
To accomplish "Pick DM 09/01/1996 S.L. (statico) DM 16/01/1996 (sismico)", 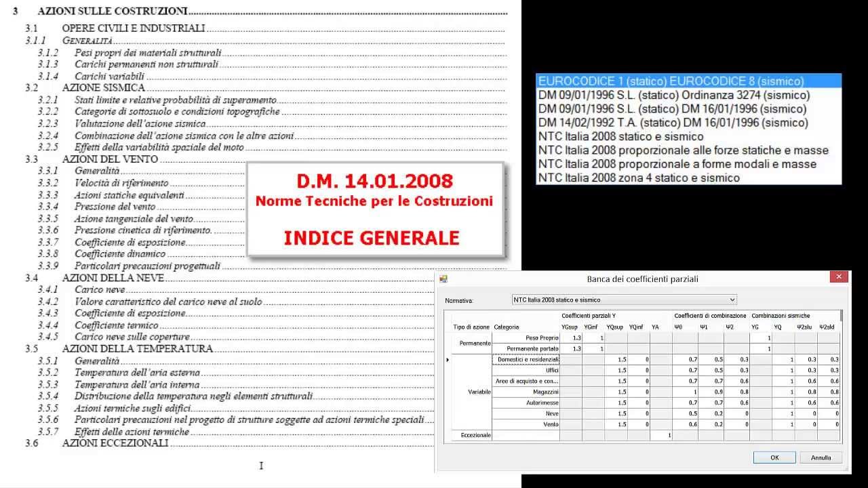I will click(x=688, y=109).
